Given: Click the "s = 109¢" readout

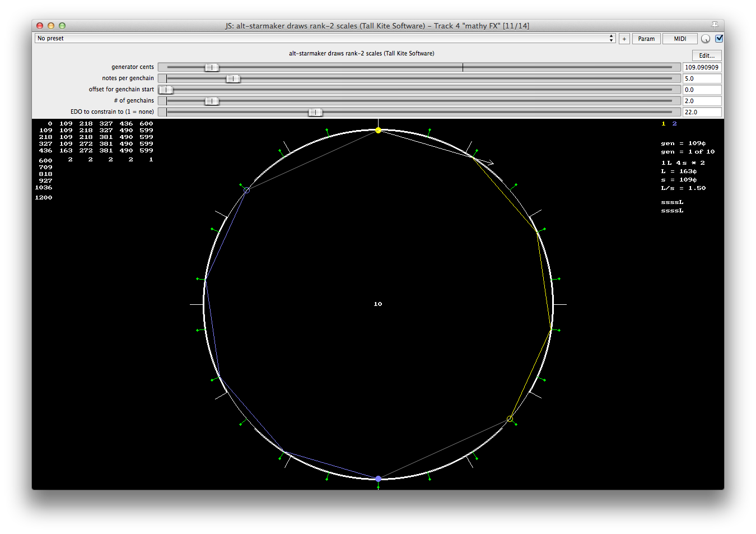Looking at the screenshot, I should [x=679, y=180].
